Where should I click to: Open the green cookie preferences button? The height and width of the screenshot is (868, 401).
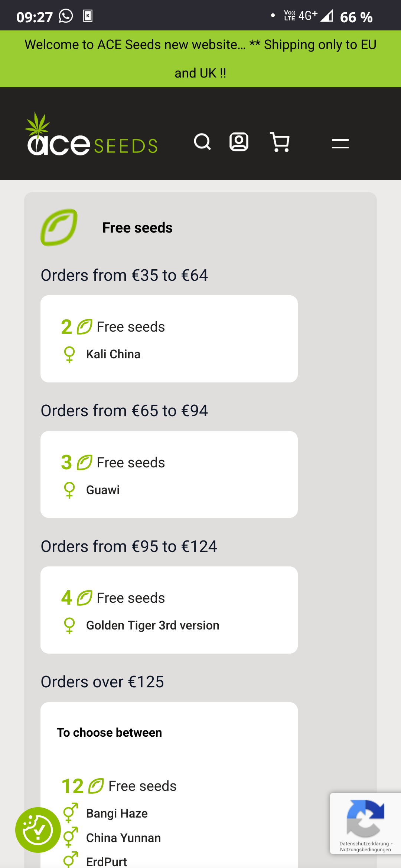point(38,830)
